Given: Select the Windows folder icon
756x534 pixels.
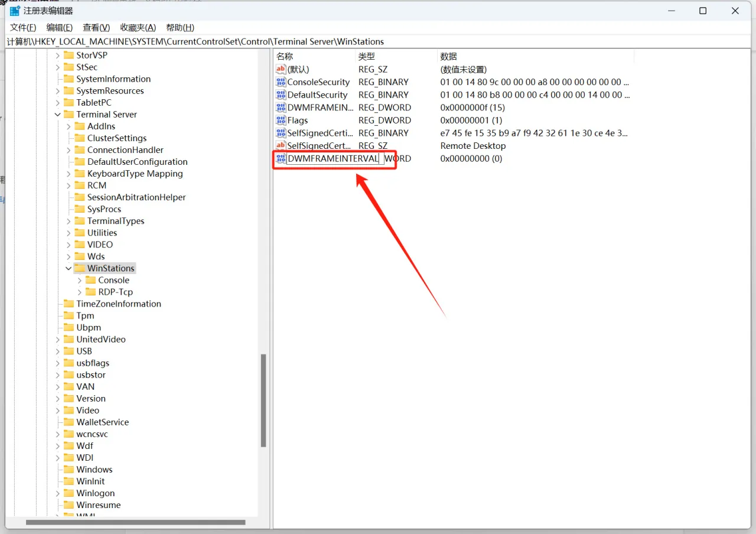Looking at the screenshot, I should click(x=69, y=470).
